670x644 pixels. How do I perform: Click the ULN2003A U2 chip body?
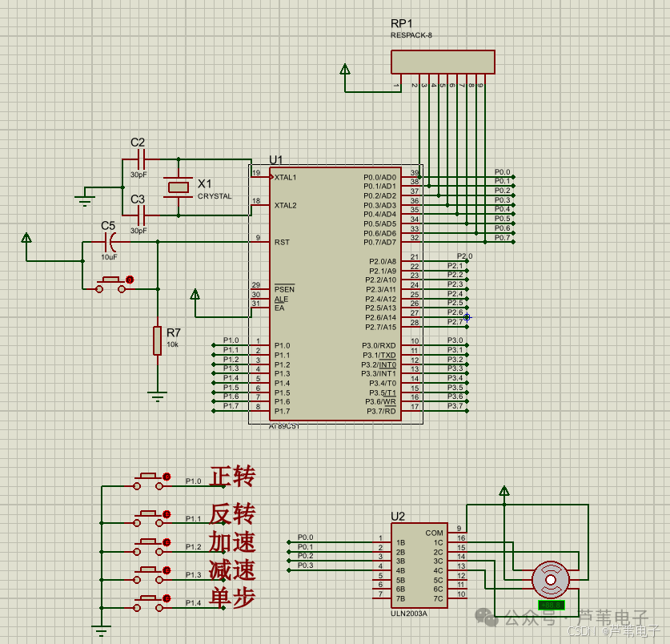[x=419, y=566]
